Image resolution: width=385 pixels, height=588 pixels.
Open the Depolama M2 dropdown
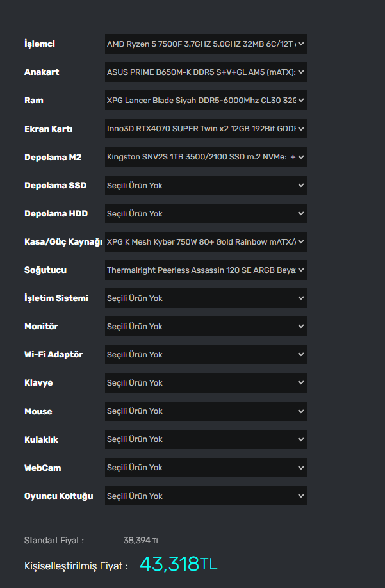click(x=206, y=157)
